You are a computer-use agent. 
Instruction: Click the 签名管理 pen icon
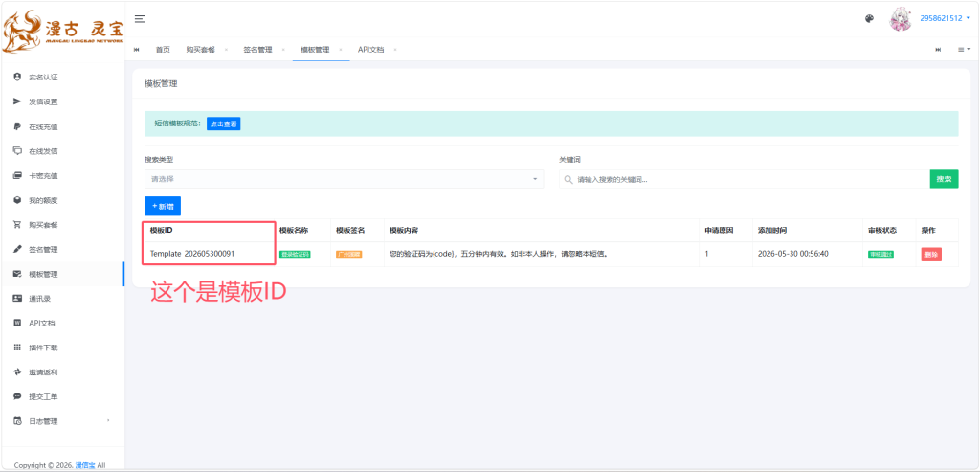(17, 250)
